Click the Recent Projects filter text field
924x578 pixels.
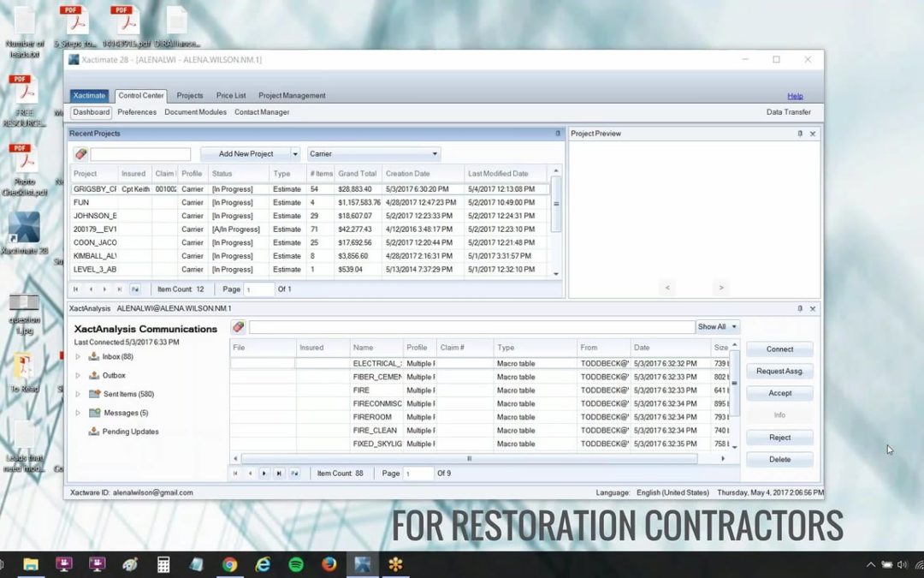pyautogui.click(x=140, y=154)
